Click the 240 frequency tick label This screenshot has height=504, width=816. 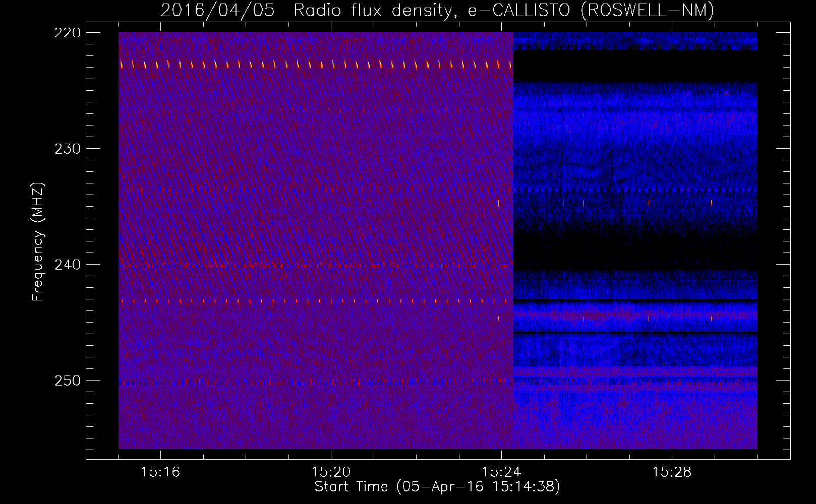[68, 265]
